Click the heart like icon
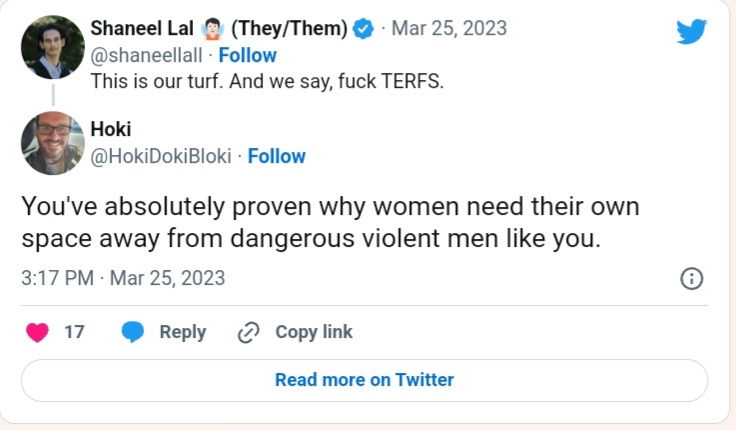The width and height of the screenshot is (736, 430). pyautogui.click(x=38, y=332)
